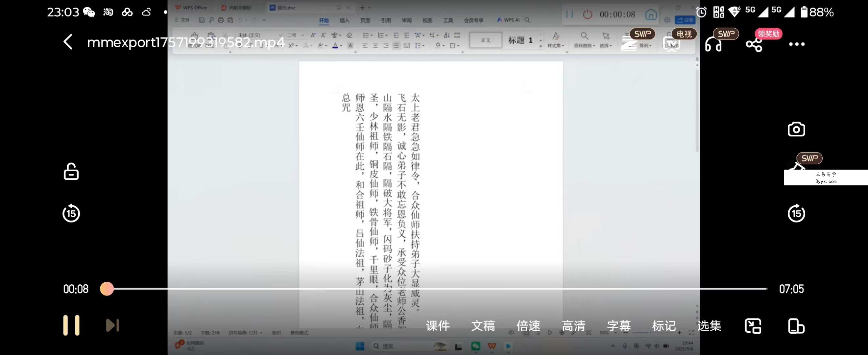
Task: Click the font color A swatch
Action: pyautogui.click(x=335, y=45)
